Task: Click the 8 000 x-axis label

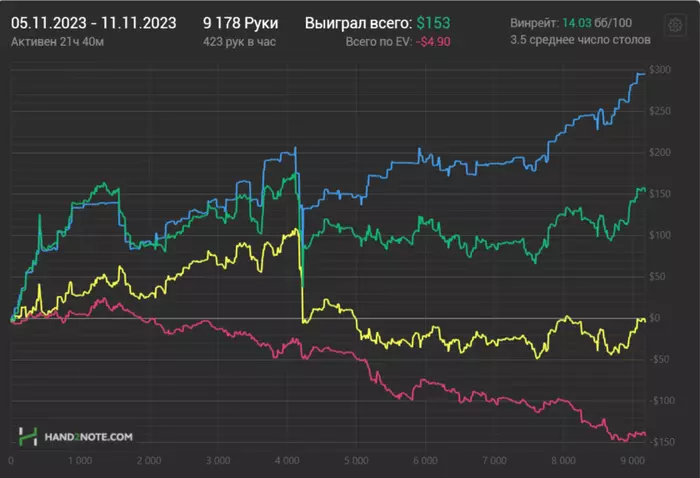Action: tap(563, 461)
